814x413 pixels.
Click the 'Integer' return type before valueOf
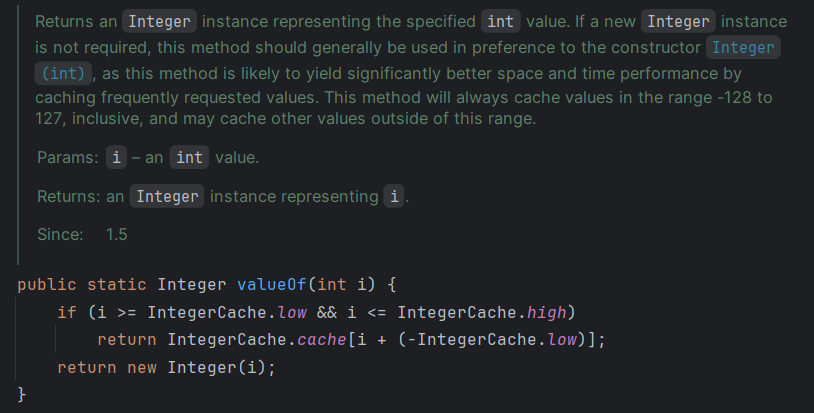click(x=192, y=284)
